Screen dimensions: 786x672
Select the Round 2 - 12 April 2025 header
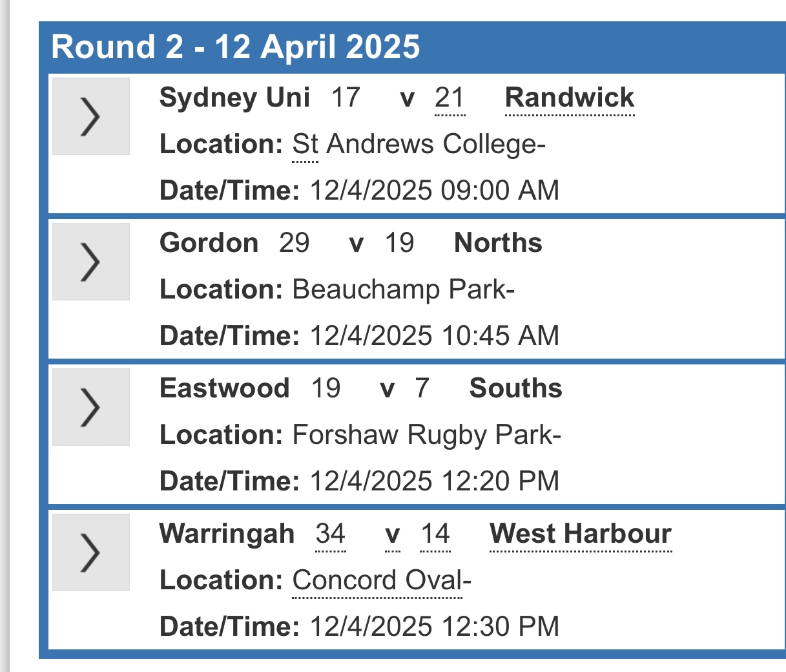[236, 47]
